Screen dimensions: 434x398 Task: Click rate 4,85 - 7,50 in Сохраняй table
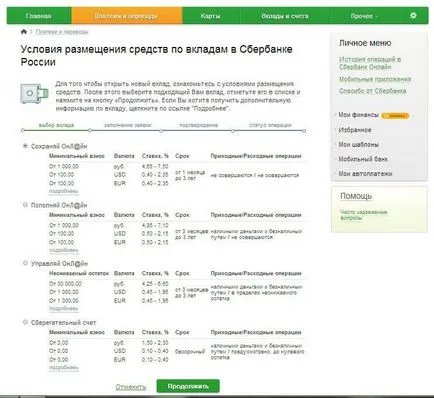click(x=155, y=166)
